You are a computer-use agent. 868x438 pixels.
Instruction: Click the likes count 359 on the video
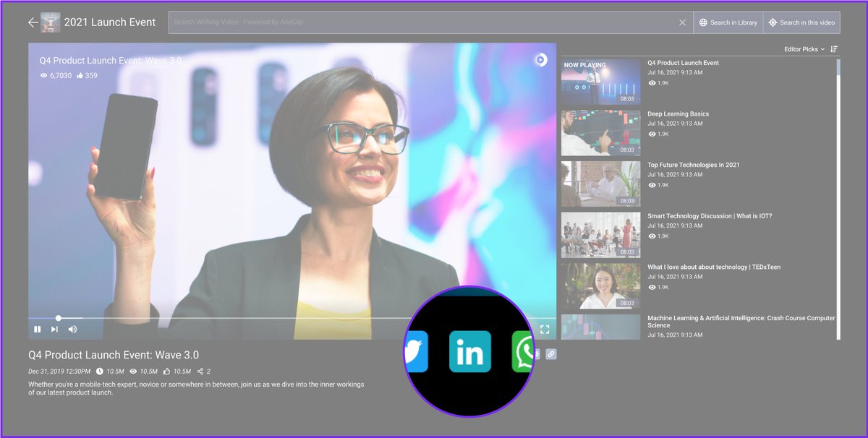click(91, 75)
